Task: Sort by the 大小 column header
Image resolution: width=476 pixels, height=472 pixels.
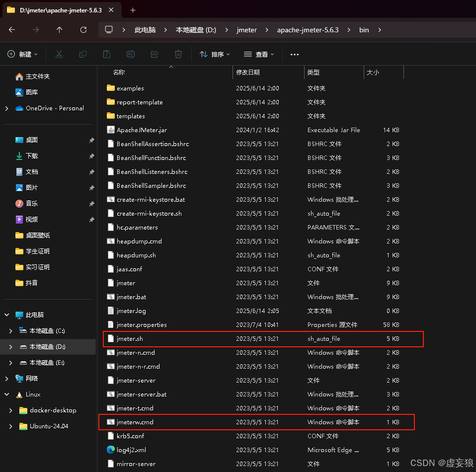Action: tap(373, 72)
